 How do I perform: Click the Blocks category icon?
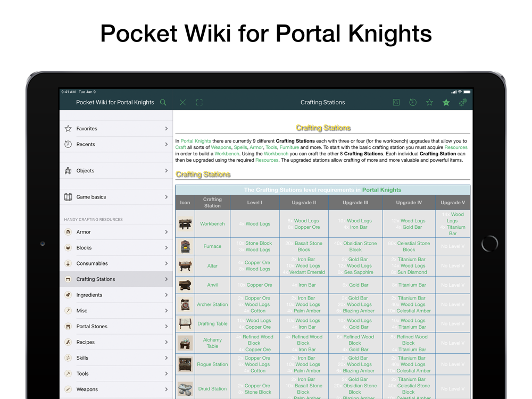coord(68,248)
